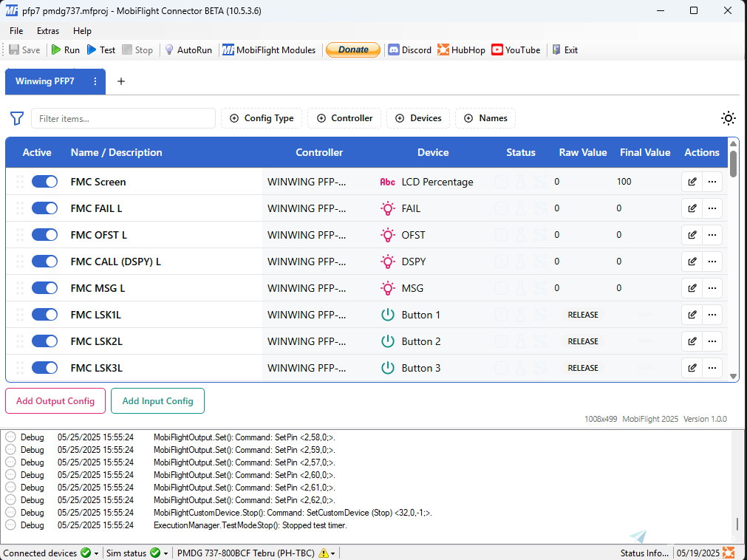Image resolution: width=747 pixels, height=560 pixels.
Task: Click the Filter items search field
Action: pyautogui.click(x=123, y=118)
